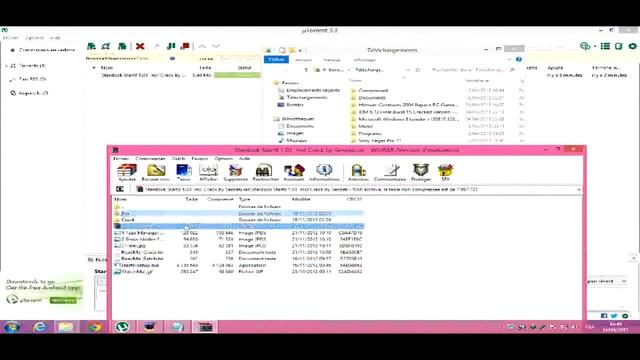Select the Crack folder in WinRAR list

coord(127,220)
